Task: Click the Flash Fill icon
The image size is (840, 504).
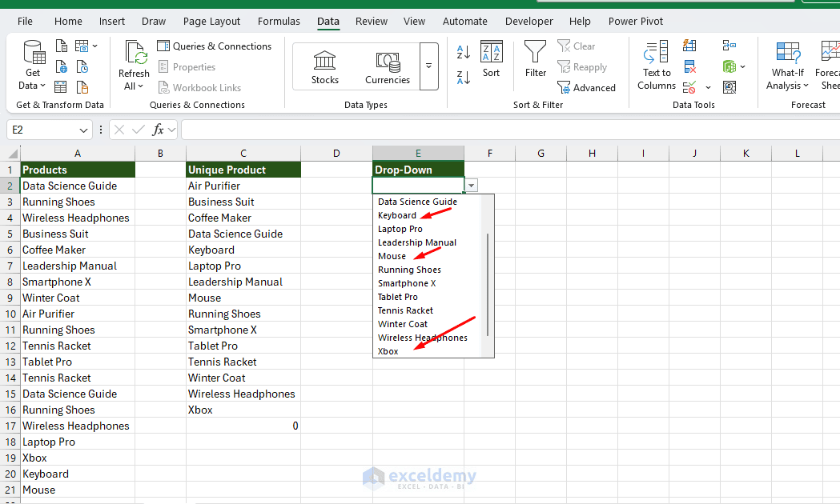Action: (690, 46)
